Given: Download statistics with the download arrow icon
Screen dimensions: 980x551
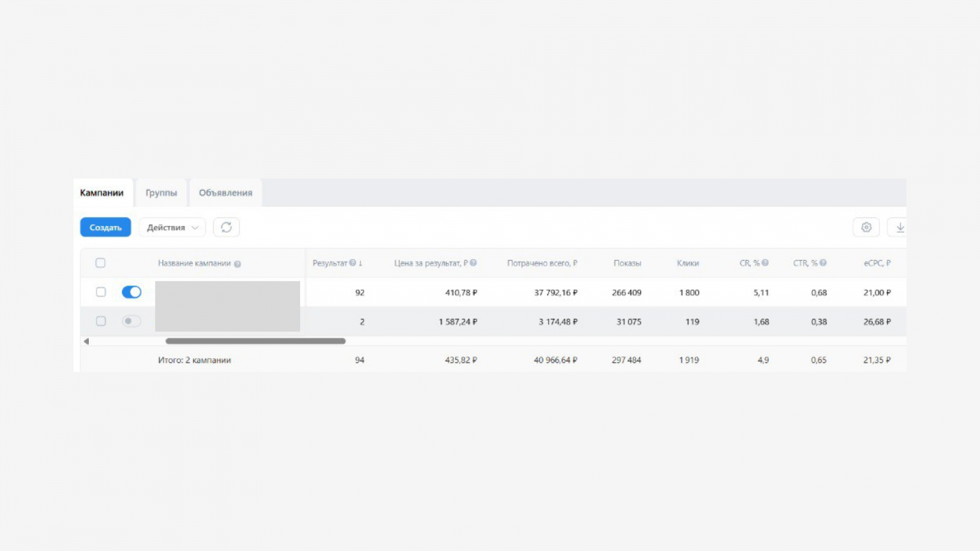Looking at the screenshot, I should pyautogui.click(x=900, y=227).
